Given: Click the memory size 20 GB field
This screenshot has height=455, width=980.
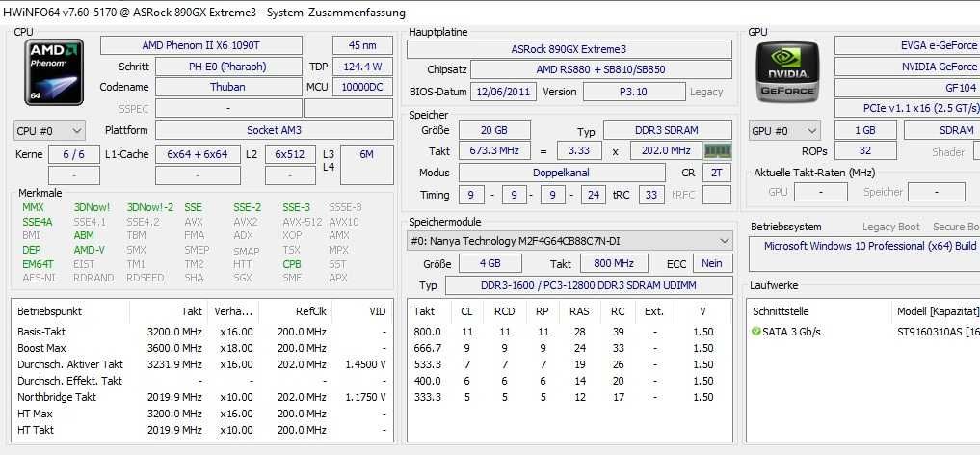Looking at the screenshot, I should pos(494,131).
